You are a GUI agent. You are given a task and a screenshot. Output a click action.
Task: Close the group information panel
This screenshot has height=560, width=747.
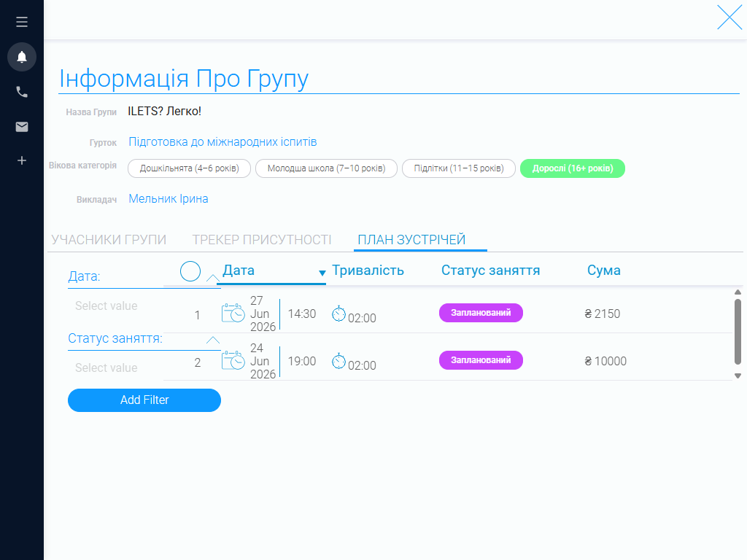click(x=729, y=17)
